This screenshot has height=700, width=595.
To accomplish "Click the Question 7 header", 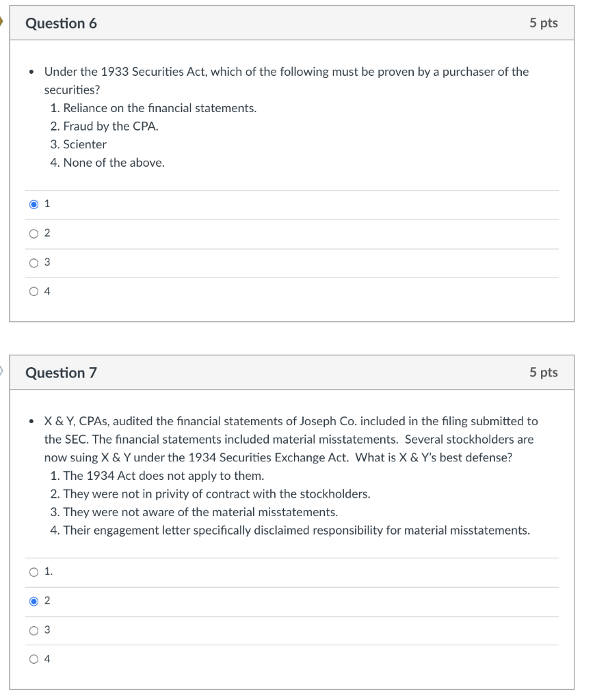I will [64, 372].
